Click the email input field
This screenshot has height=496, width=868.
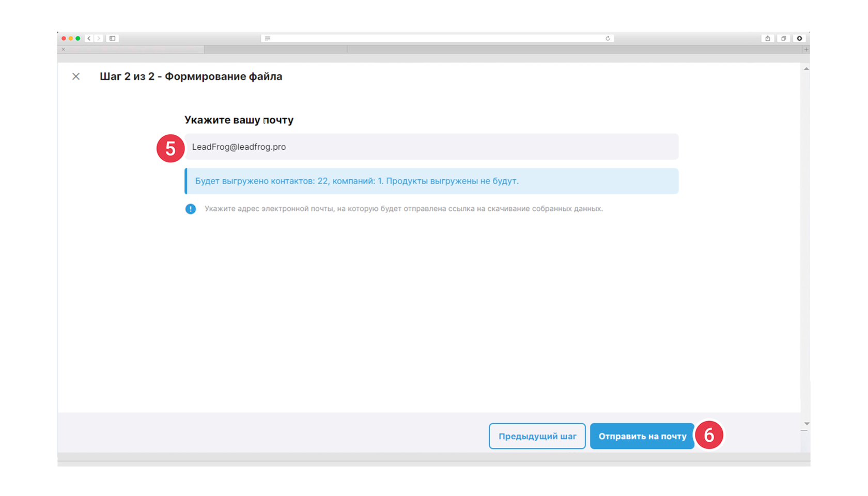[431, 147]
